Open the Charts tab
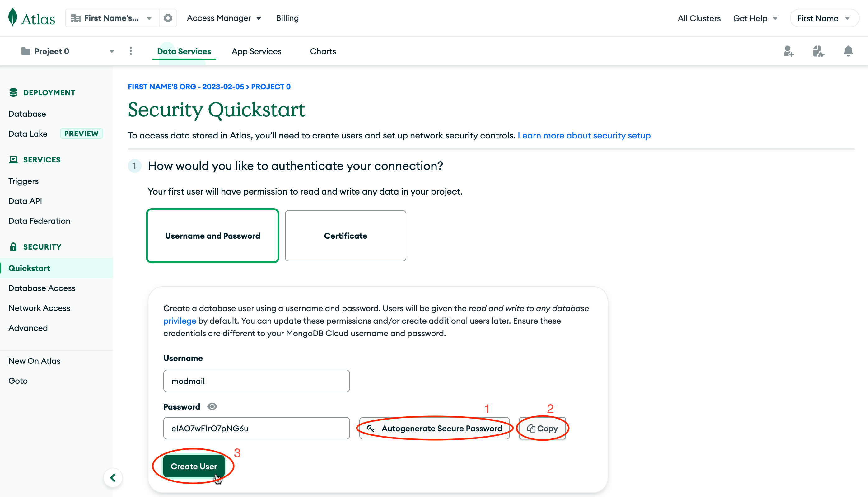This screenshot has height=497, width=868. (323, 51)
